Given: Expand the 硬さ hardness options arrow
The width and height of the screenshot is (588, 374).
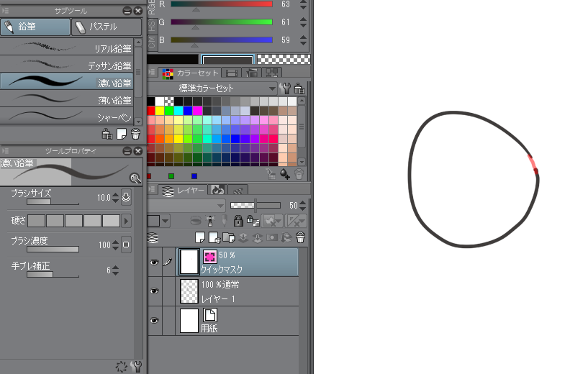Looking at the screenshot, I should [127, 221].
